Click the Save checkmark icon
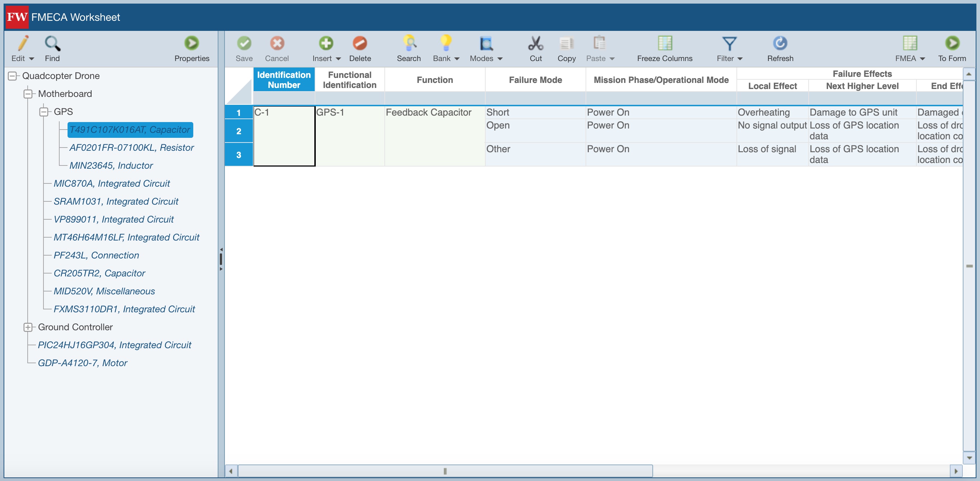 pyautogui.click(x=244, y=43)
